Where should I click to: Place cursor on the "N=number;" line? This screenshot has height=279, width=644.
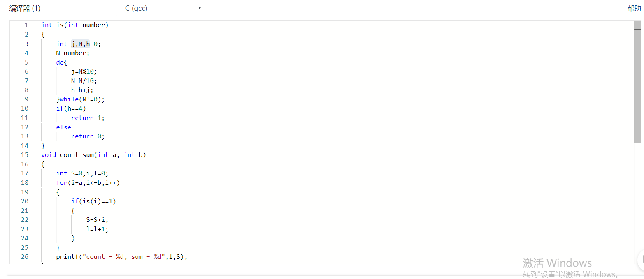coord(73,53)
